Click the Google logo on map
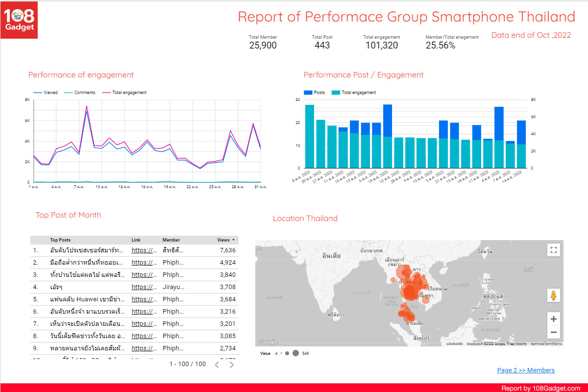 [268, 342]
